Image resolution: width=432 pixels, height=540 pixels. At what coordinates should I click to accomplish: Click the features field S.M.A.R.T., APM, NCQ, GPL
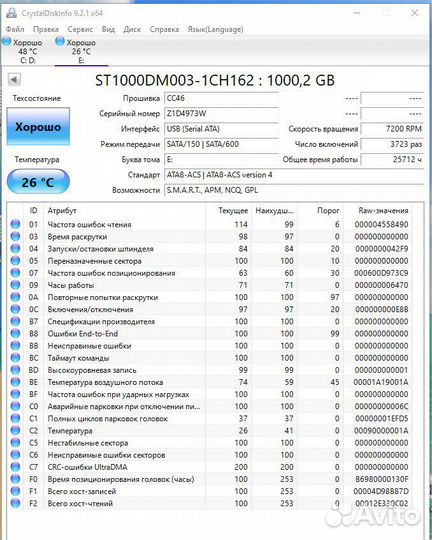294,190
